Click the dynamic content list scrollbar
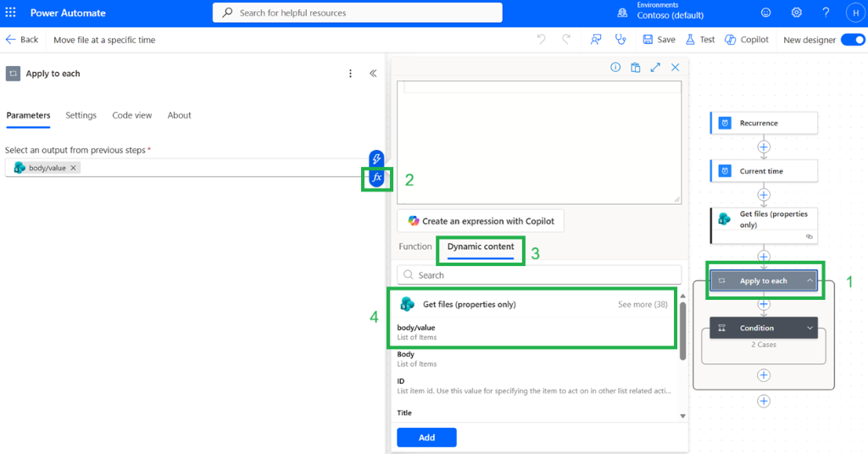This screenshot has height=454, width=868. (x=682, y=330)
